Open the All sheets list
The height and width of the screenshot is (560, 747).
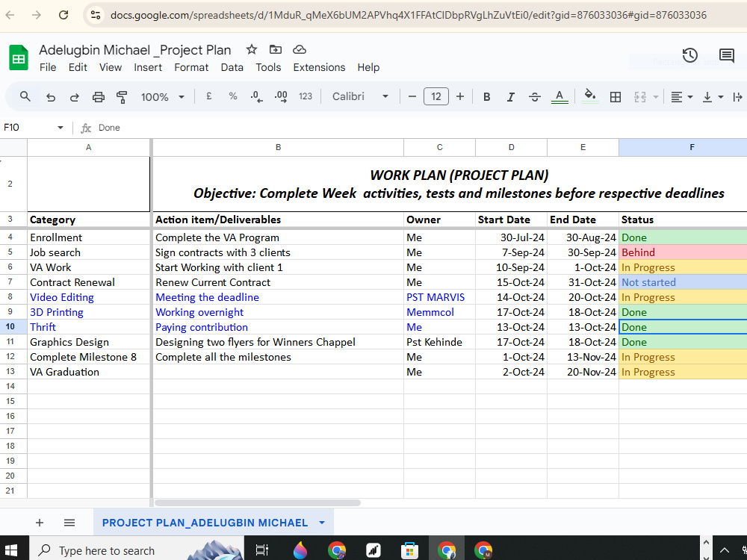(69, 523)
